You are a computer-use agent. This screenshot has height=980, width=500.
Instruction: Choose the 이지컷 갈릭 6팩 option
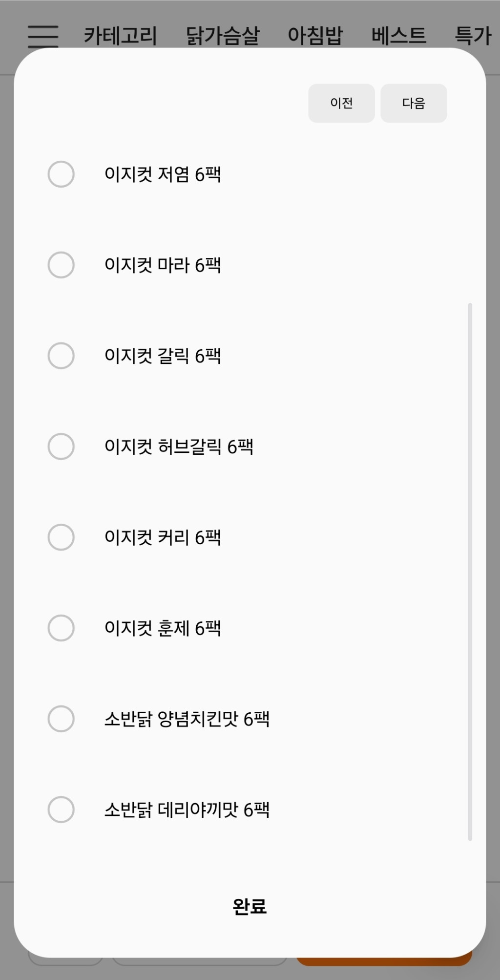coord(61,356)
